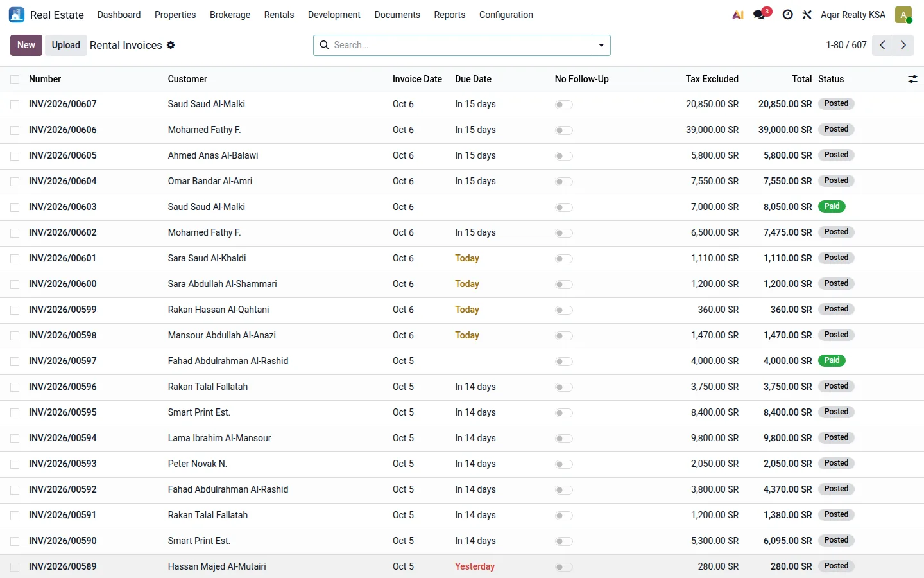
Task: Tick the select-all header checkbox
Action: (15, 80)
